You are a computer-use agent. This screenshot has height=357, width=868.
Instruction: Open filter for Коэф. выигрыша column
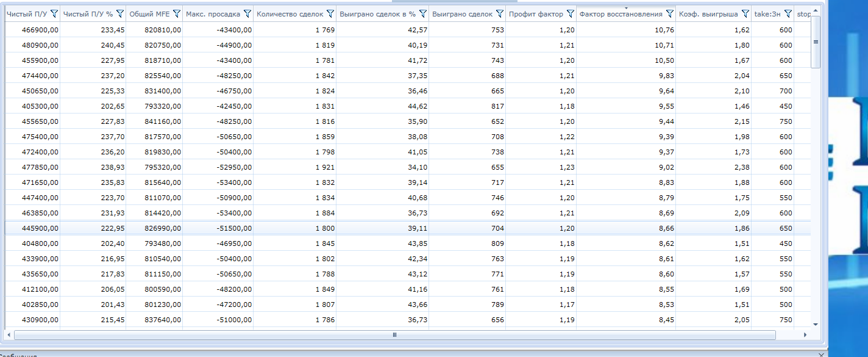(x=745, y=13)
